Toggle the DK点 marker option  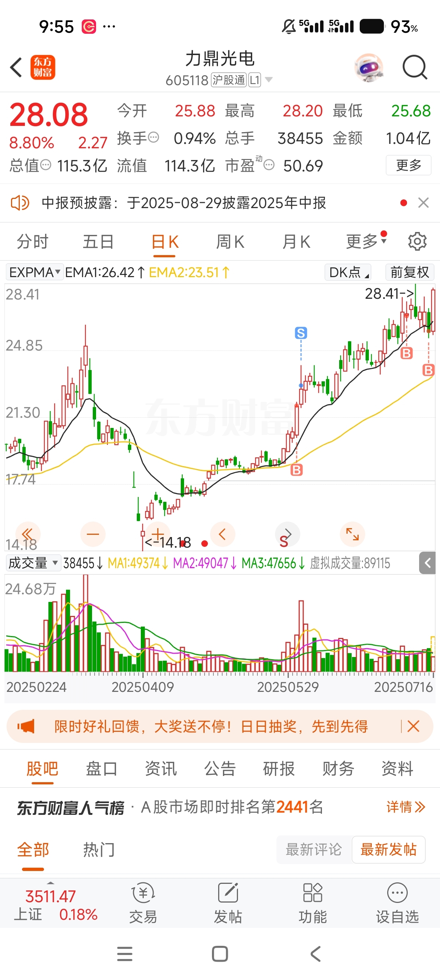(348, 272)
